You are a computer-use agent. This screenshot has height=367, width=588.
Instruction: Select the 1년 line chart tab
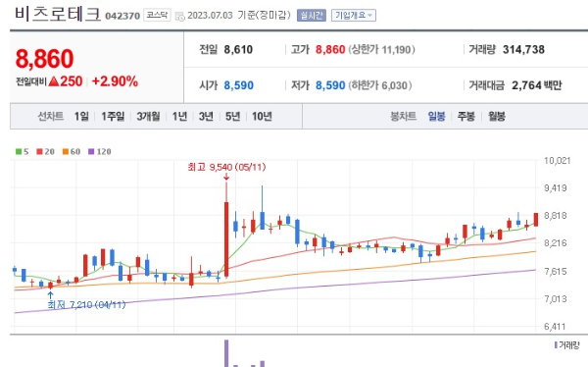click(179, 117)
